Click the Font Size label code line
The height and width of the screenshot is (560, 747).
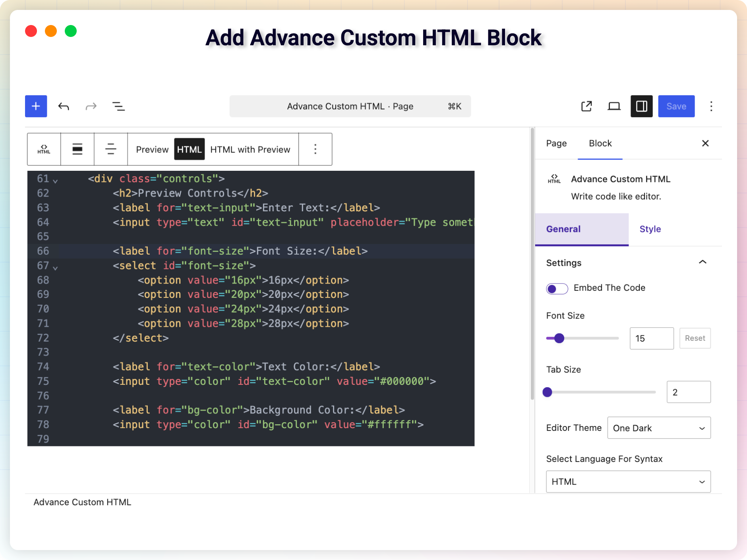(240, 251)
